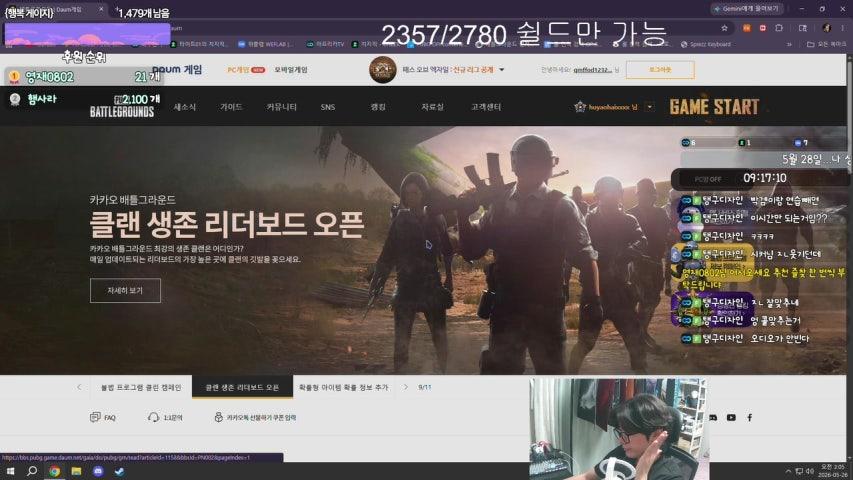Screen dimensions: 853x480
Task: Click the taskbar clock
Action: point(833,471)
